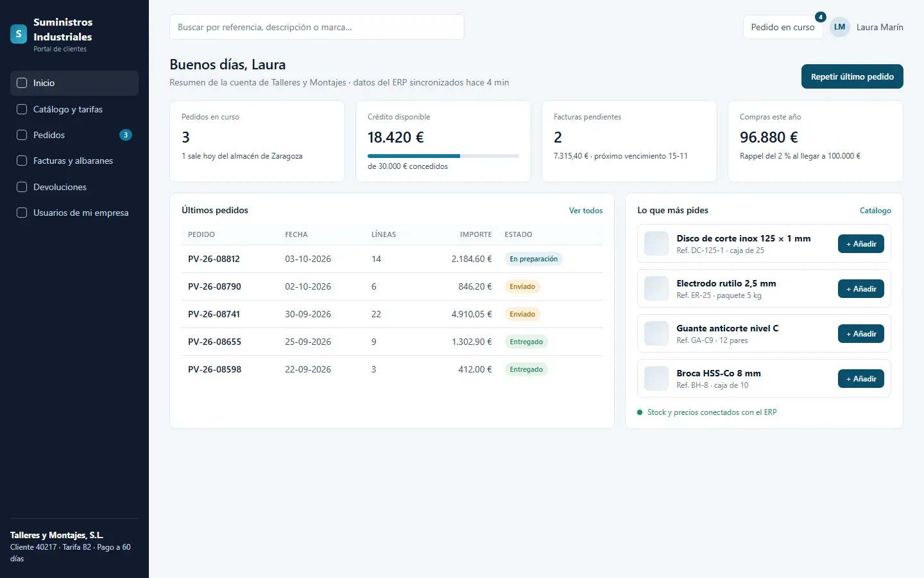This screenshot has width=924, height=578.
Task: Open order PV-26-08598
Action: [214, 369]
